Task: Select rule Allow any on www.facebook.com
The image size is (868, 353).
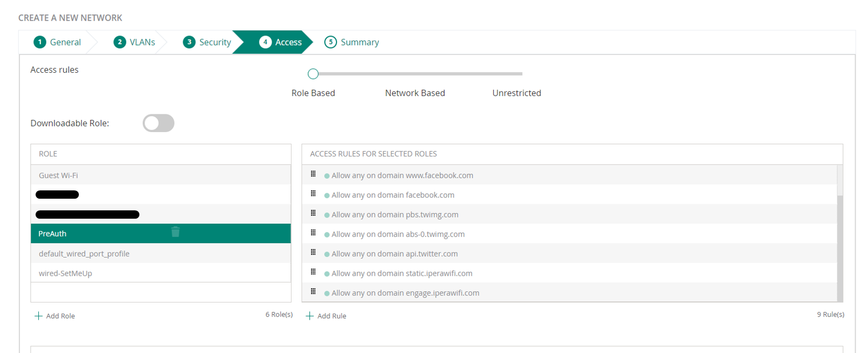Action: click(x=569, y=175)
